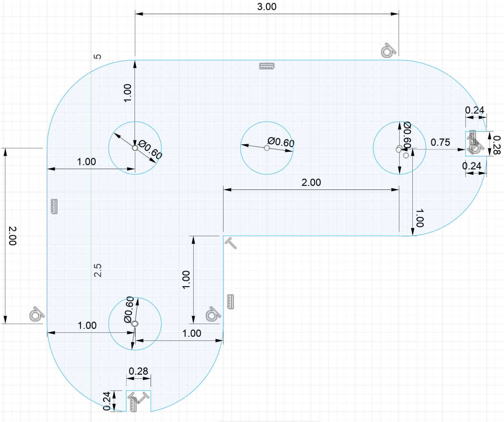504x422 pixels.
Task: Click the 0.75 dimension near the right slot
Action: [440, 142]
